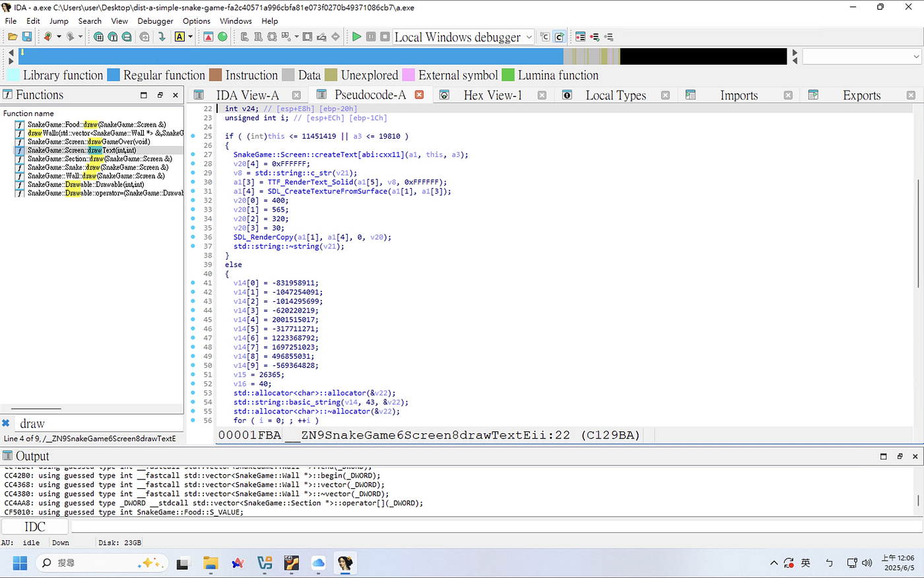Toggle breakpoint dot on line 36
924x578 pixels.
(x=193, y=237)
